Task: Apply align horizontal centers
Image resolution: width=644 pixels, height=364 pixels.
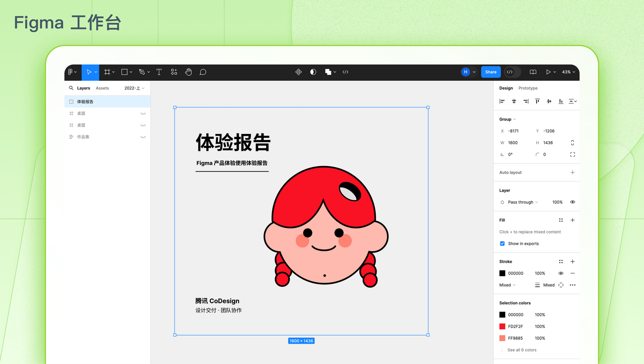Action: pos(513,101)
